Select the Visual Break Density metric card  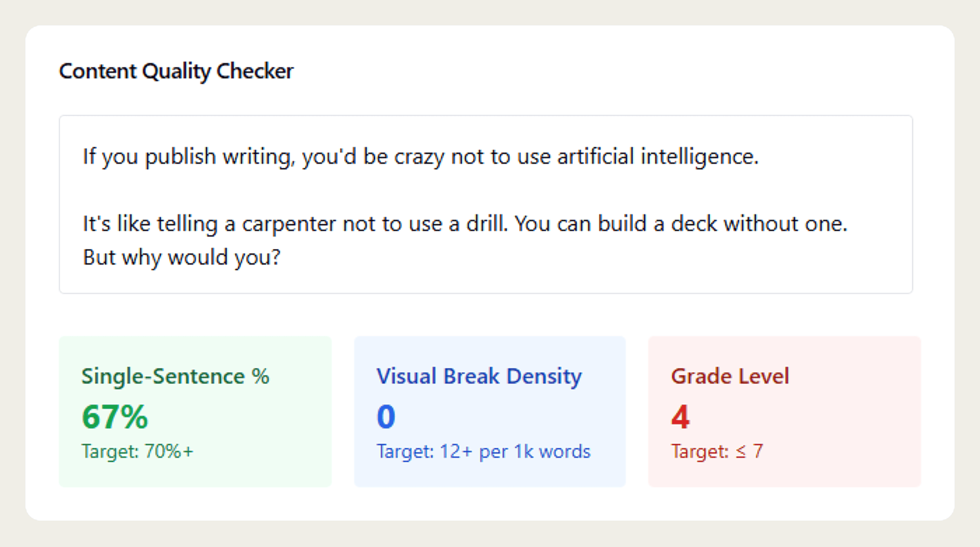tap(490, 411)
